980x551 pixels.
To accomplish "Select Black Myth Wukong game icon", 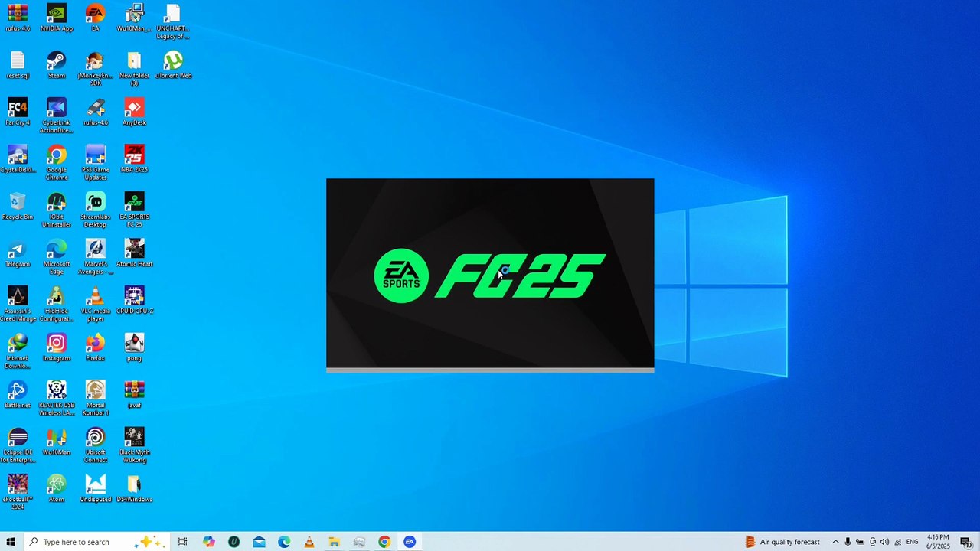I will click(x=134, y=445).
